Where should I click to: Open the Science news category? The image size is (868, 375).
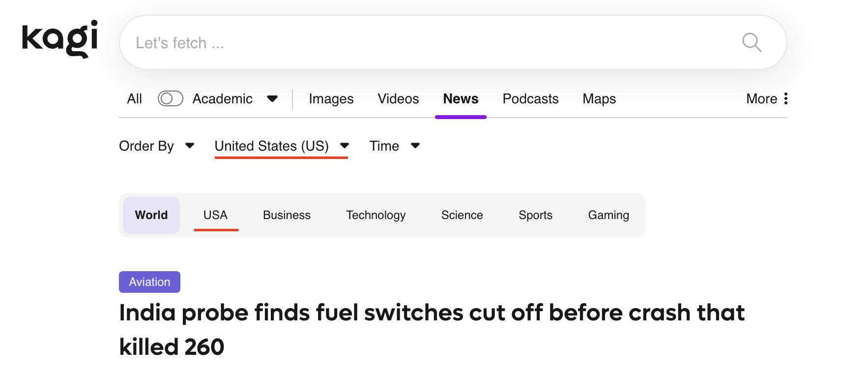click(x=462, y=215)
